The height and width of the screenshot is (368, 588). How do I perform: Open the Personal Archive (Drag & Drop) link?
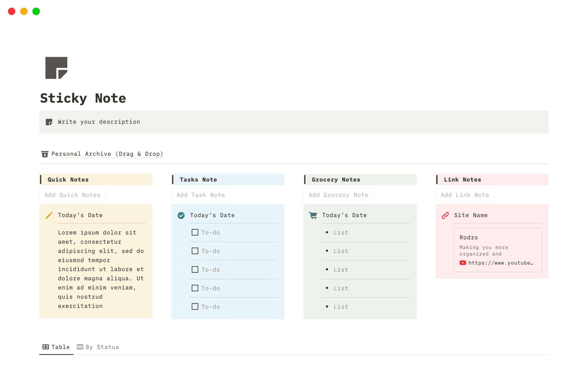coord(107,154)
